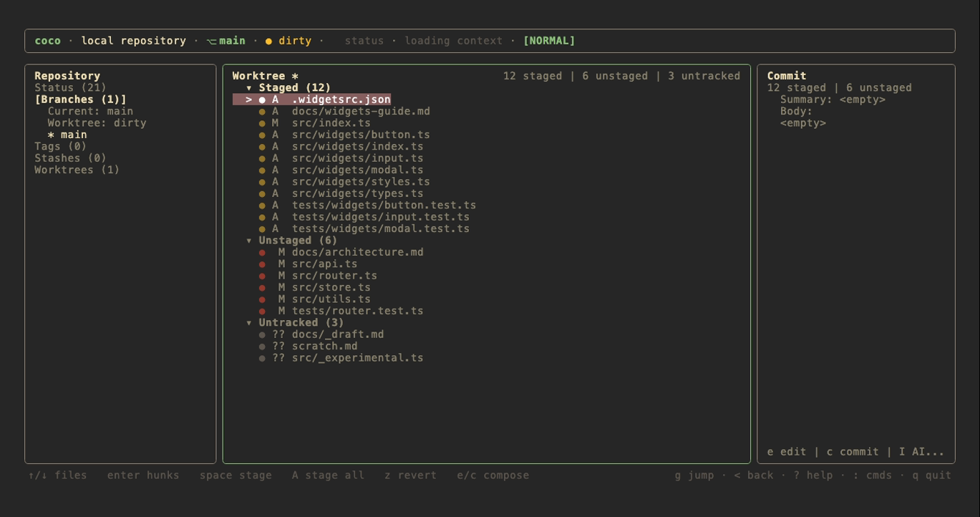Select the file src/widgets/input.ts

coord(358,158)
